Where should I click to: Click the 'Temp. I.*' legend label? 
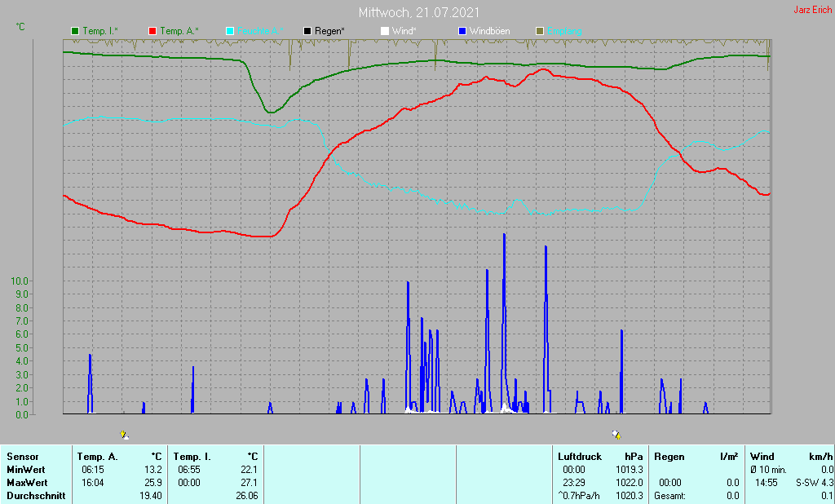(x=100, y=32)
